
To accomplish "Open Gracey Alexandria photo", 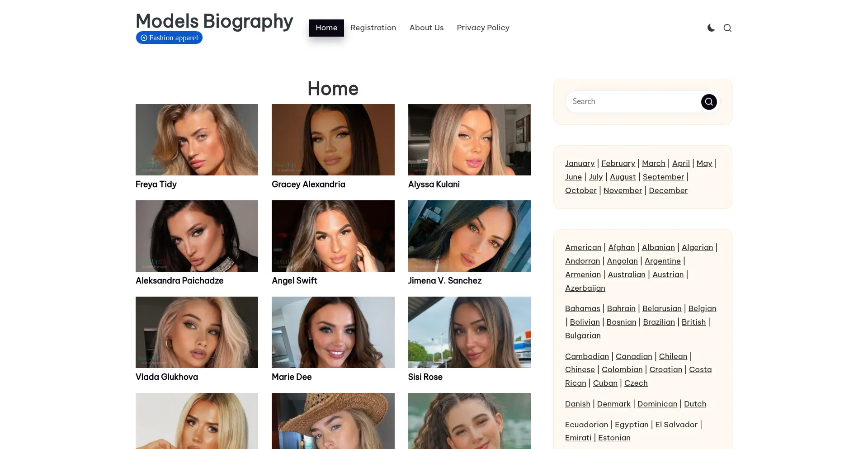I will point(333,140).
